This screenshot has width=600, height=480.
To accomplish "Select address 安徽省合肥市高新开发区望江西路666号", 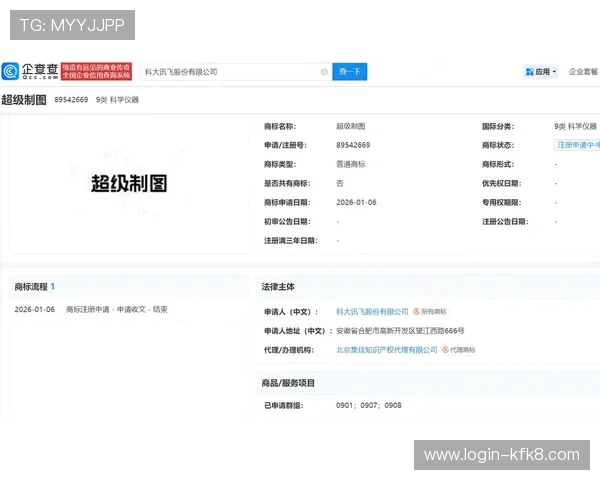I will pos(400,331).
